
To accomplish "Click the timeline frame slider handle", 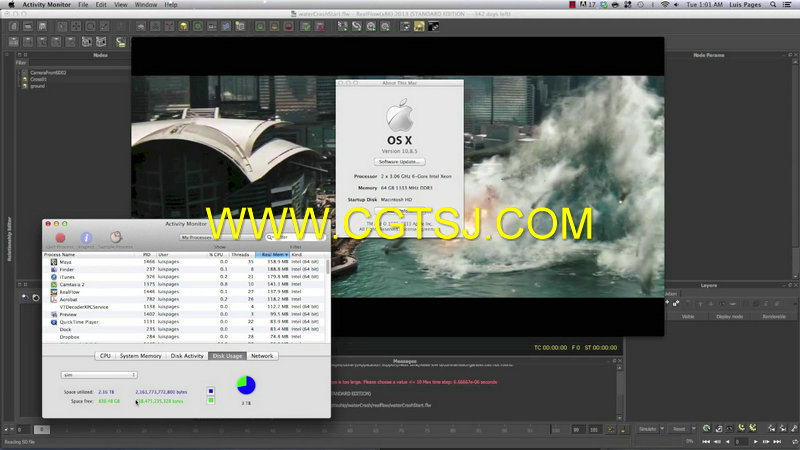I will pos(42,430).
